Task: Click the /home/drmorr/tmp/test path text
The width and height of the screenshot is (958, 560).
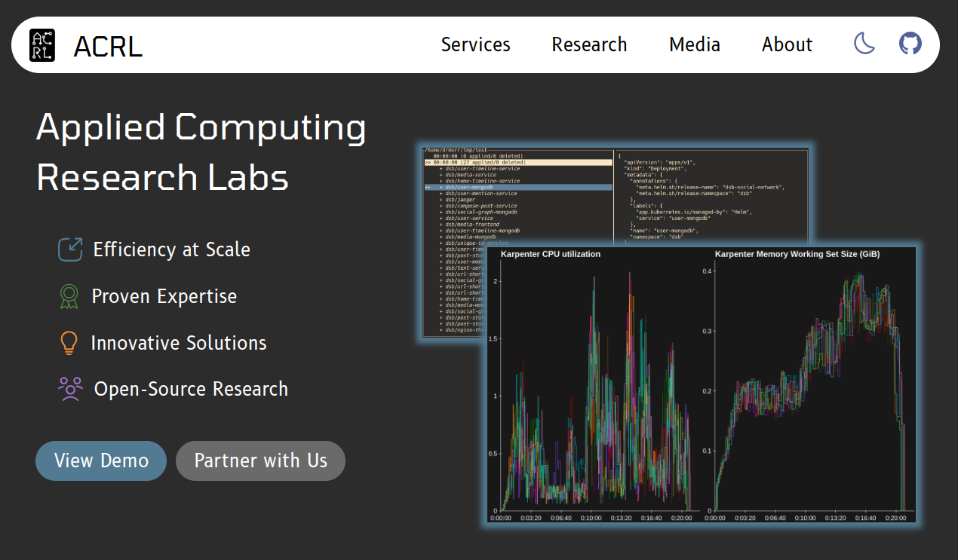Action: 455,150
